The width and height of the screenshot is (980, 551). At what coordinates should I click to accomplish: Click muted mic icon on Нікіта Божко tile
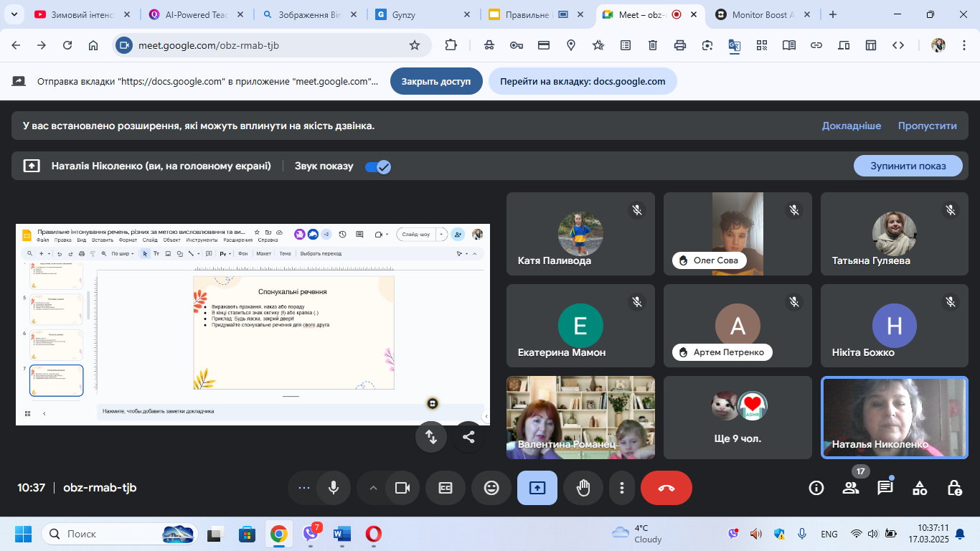click(951, 302)
